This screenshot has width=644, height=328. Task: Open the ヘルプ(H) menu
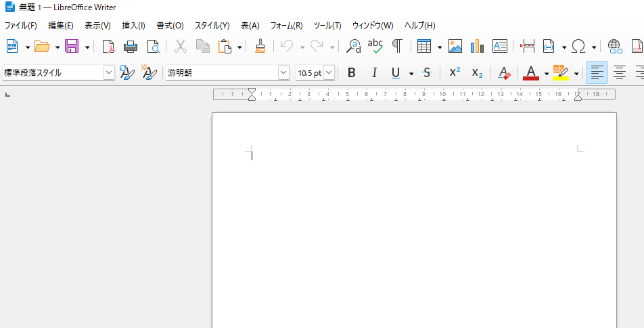pos(419,26)
